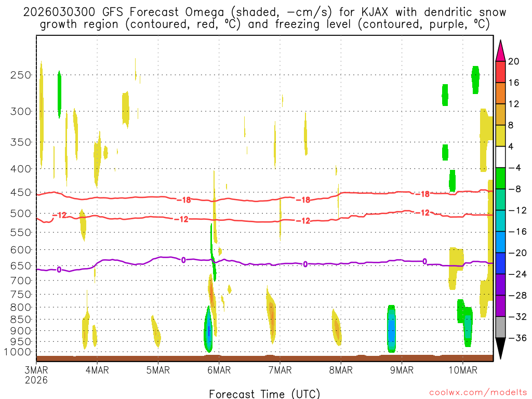Viewport: 532px width, 399px height.
Task: Click the purple colorbar segment between -24 and -28
Action: coord(500,285)
